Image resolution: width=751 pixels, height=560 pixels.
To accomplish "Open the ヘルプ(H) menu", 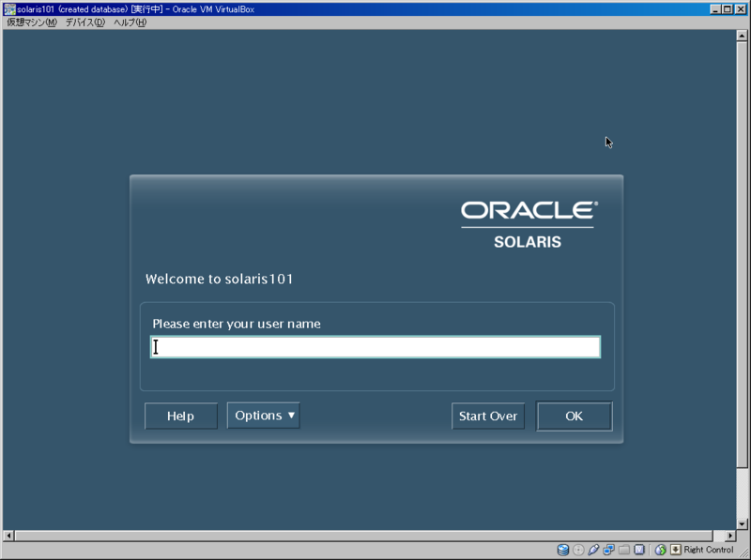I will pos(130,23).
